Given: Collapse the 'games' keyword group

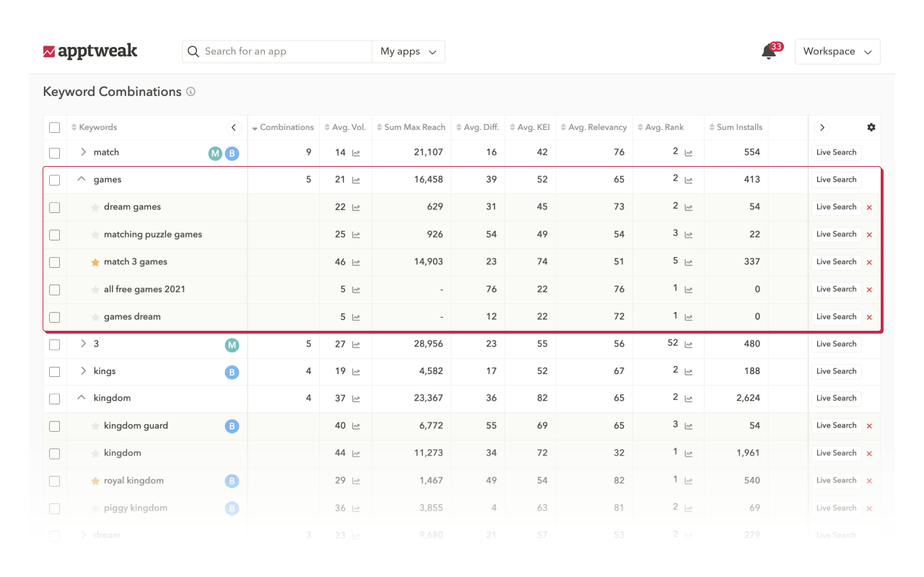Looking at the screenshot, I should click(x=82, y=179).
